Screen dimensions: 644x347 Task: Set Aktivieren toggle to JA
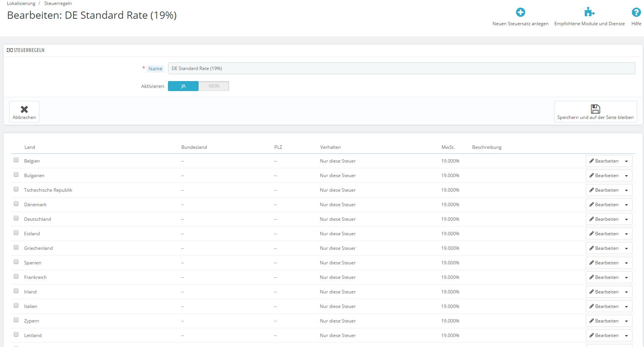tap(183, 86)
